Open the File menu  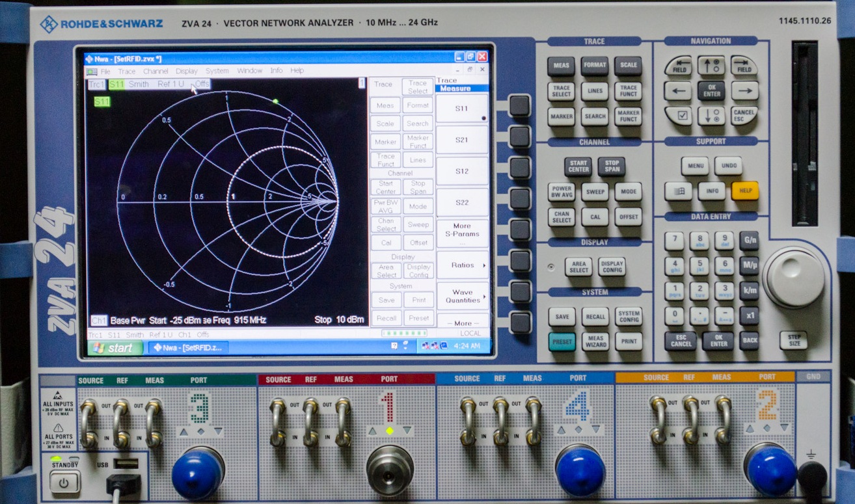tap(105, 72)
